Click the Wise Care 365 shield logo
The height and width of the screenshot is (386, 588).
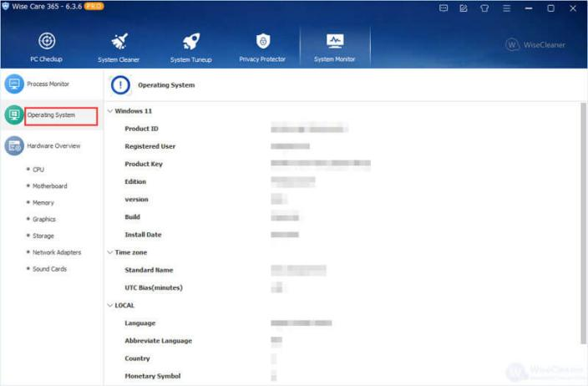[5, 7]
